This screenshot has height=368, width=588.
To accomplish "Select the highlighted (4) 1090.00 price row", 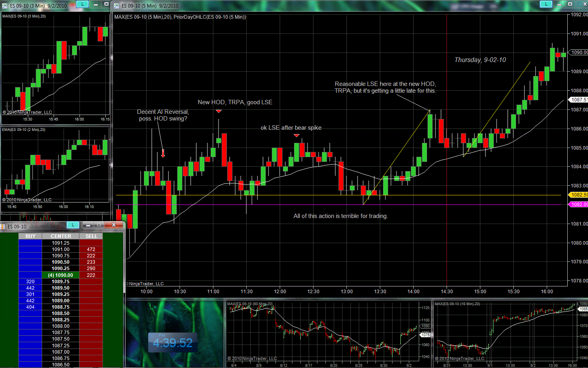I will [60, 275].
